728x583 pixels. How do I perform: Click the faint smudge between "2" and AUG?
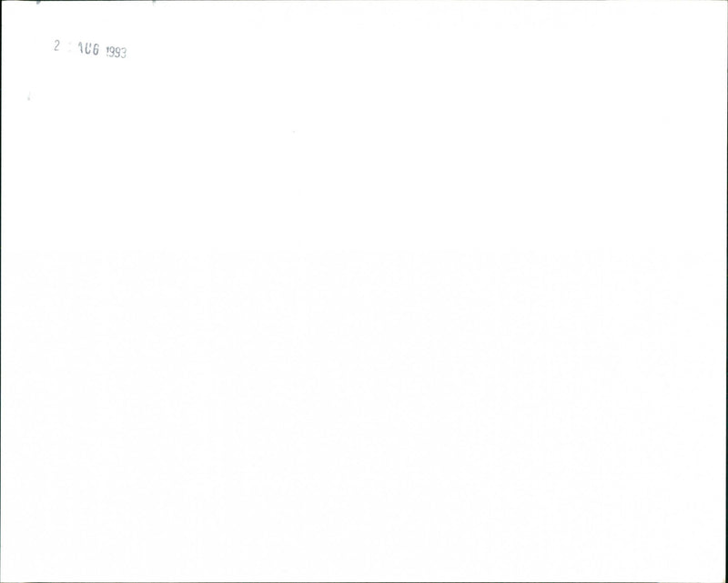70,47
